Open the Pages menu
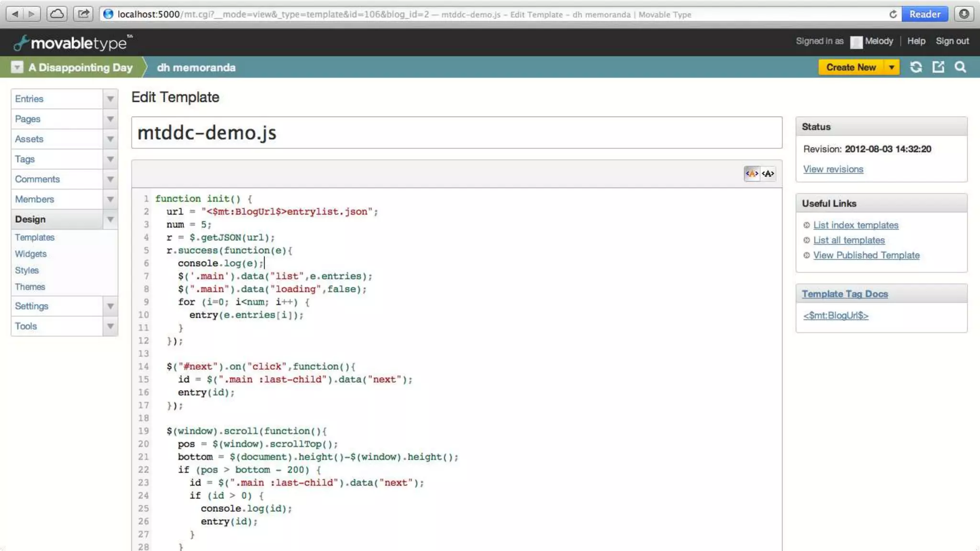Image resolution: width=980 pixels, height=551 pixels. pos(57,119)
